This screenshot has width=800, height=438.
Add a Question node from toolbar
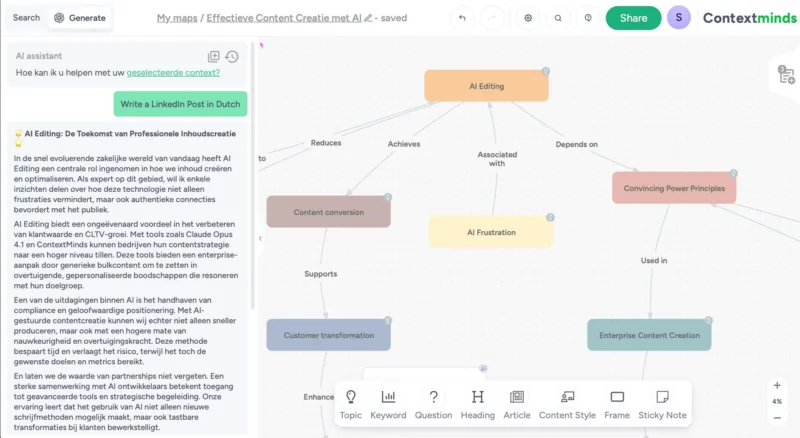pyautogui.click(x=433, y=403)
